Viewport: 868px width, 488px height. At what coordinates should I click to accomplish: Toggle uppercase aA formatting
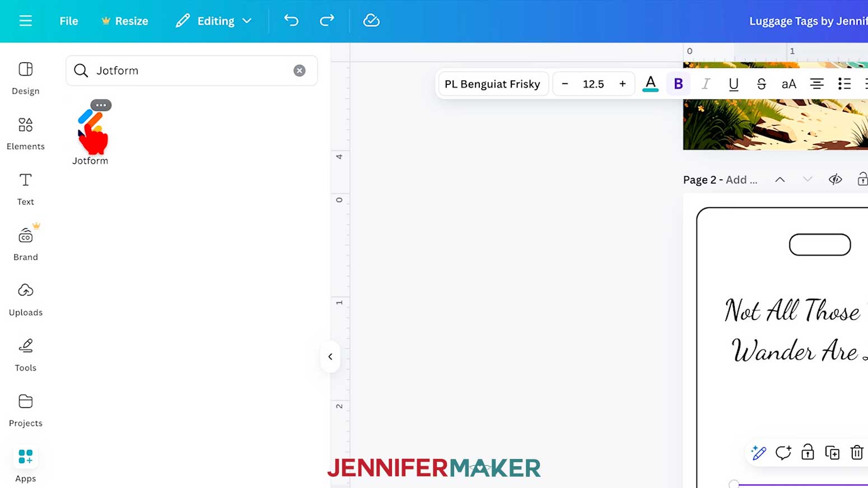[x=788, y=84]
